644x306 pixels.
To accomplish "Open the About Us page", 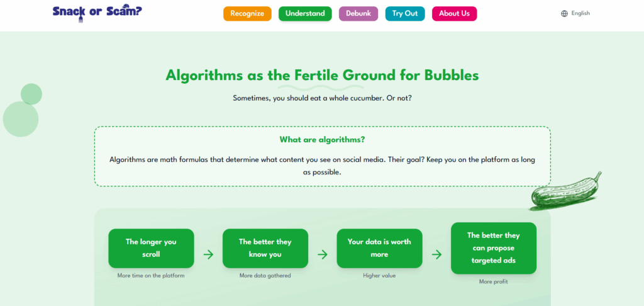I will pos(454,14).
